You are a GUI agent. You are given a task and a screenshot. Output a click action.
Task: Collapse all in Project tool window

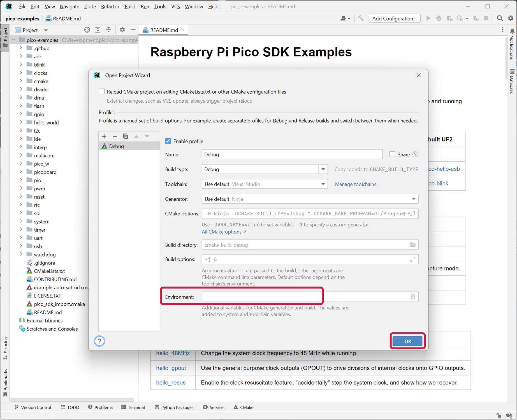(108, 30)
